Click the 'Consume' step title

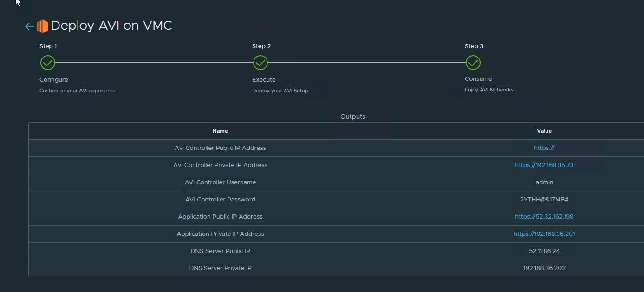(x=478, y=79)
